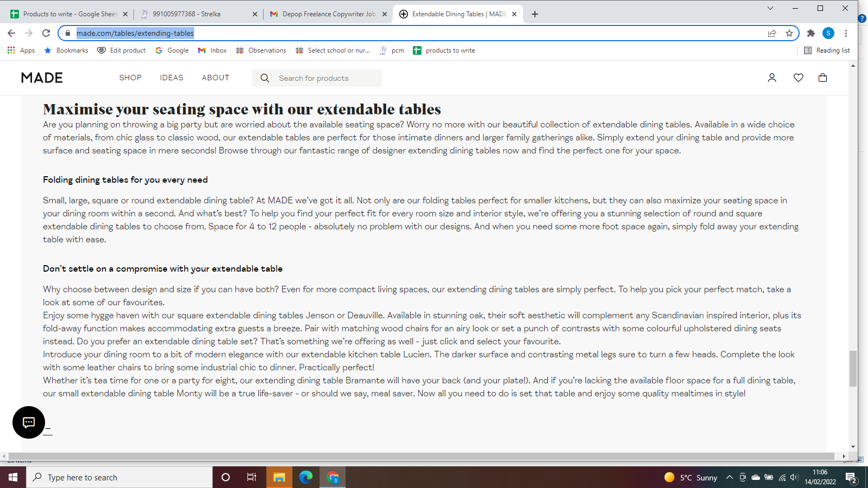Viewport: 868px width, 488px height.
Task: Click the search magnifier icon on MADE
Action: pyautogui.click(x=265, y=78)
